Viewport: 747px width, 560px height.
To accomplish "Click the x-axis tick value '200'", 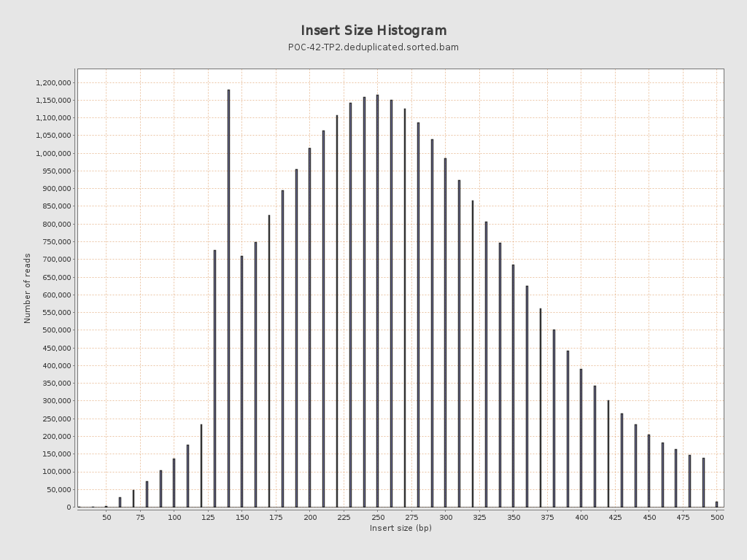I will tap(309, 518).
